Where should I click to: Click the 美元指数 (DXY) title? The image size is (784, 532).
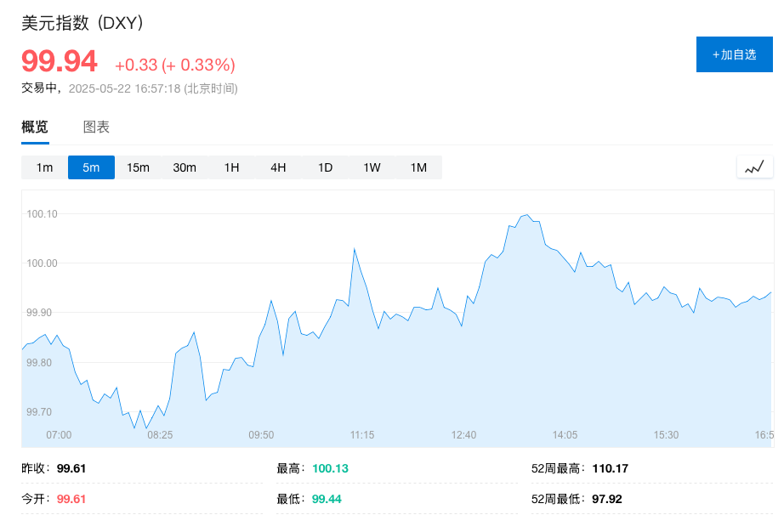click(82, 24)
